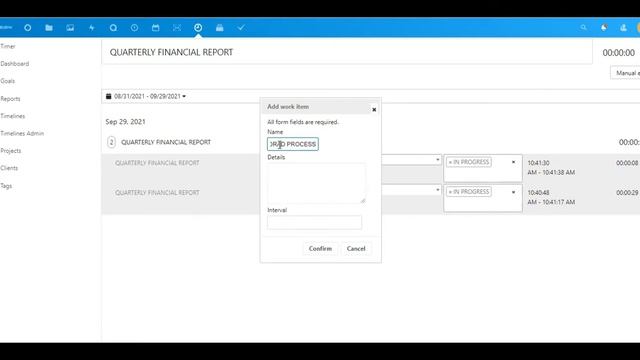Open the notifications bell icon
640x360 pixels.
point(604,28)
